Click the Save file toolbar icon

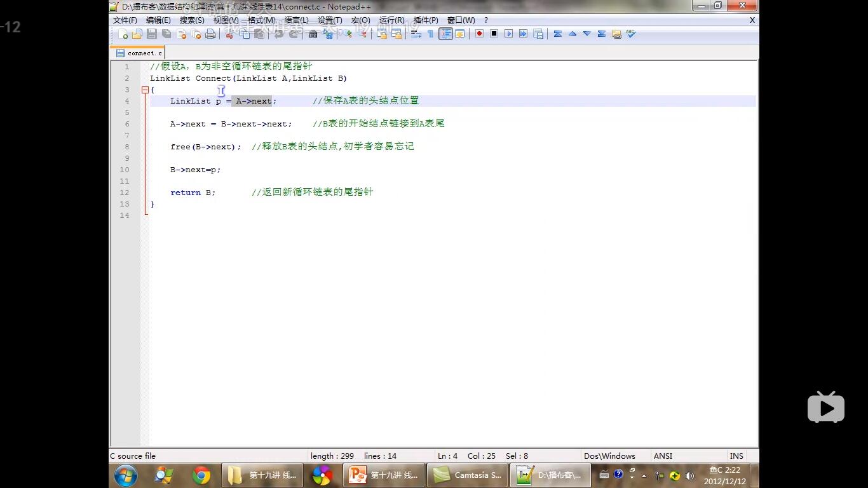[x=152, y=34]
